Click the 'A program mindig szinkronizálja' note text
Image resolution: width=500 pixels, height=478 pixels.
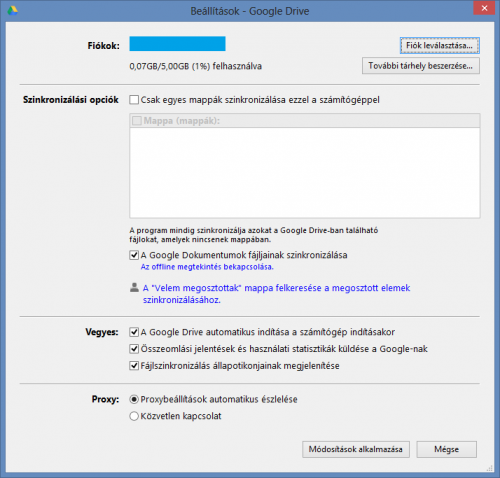point(254,235)
